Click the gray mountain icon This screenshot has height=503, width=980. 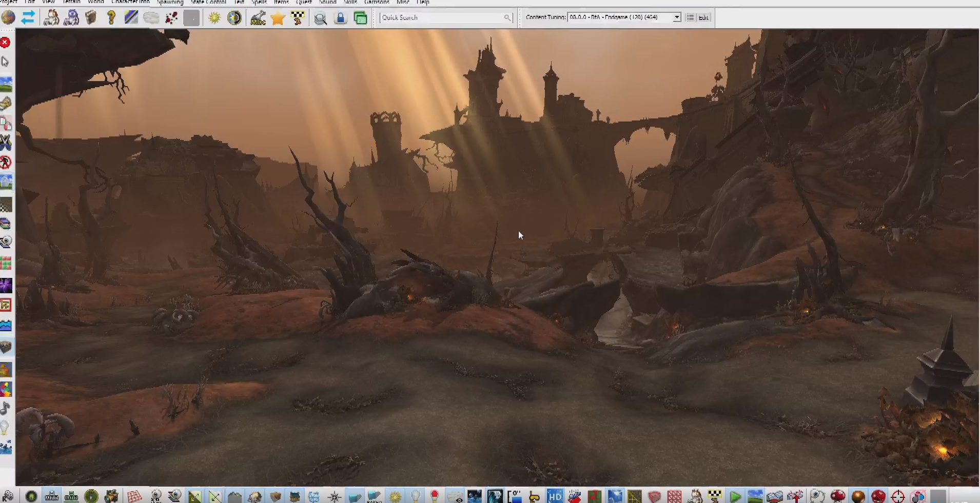point(234,496)
